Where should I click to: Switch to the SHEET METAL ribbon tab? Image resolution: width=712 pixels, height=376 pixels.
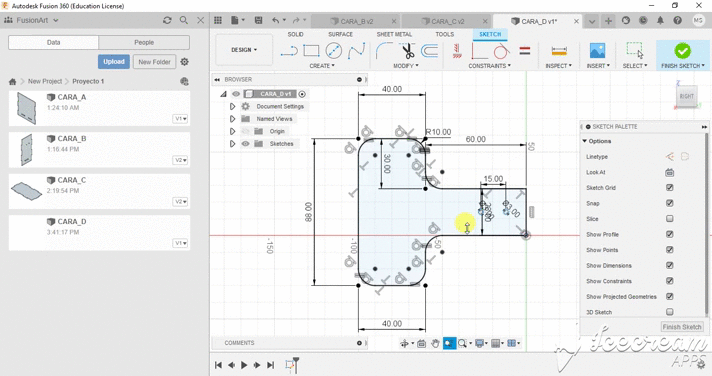coord(394,35)
